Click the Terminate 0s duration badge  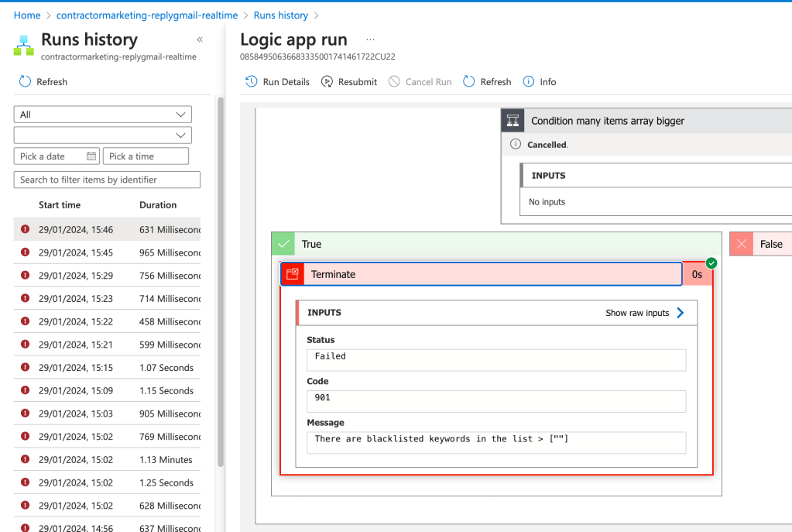(697, 274)
